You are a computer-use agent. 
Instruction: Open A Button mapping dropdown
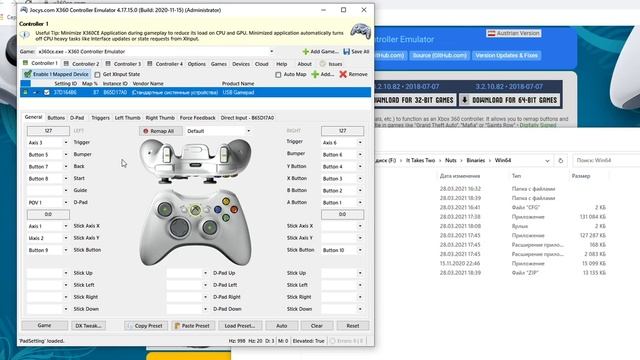[x=360, y=202]
